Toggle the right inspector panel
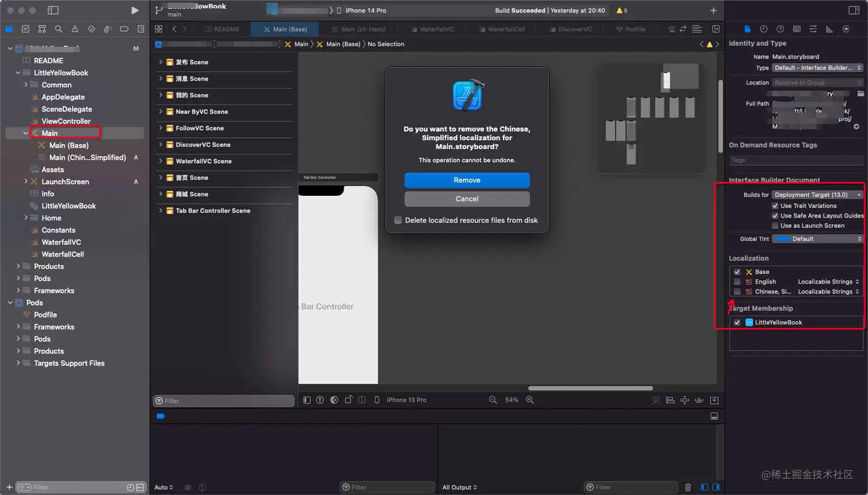The width and height of the screenshot is (868, 495). click(854, 10)
